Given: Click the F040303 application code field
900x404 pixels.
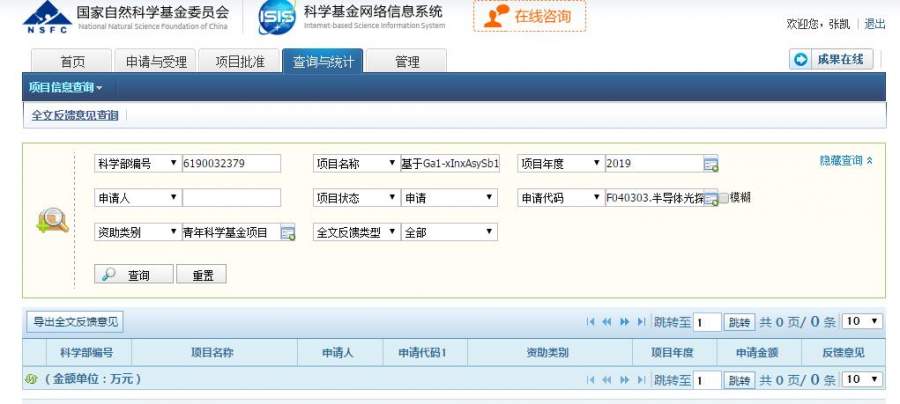Looking at the screenshot, I should (x=654, y=198).
